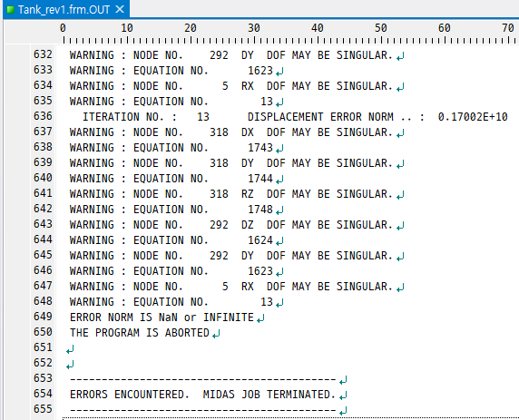
Task: Select the Tank_rev1.frm.OUT tab
Action: click(x=66, y=9)
